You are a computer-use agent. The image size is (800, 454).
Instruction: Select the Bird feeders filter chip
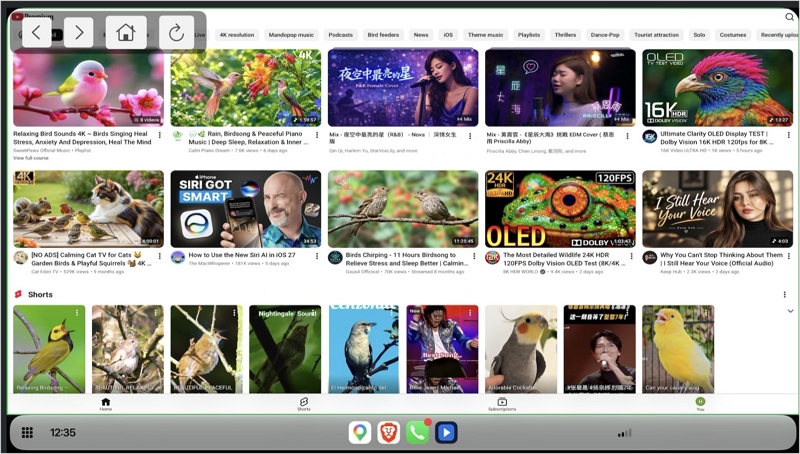click(x=383, y=35)
